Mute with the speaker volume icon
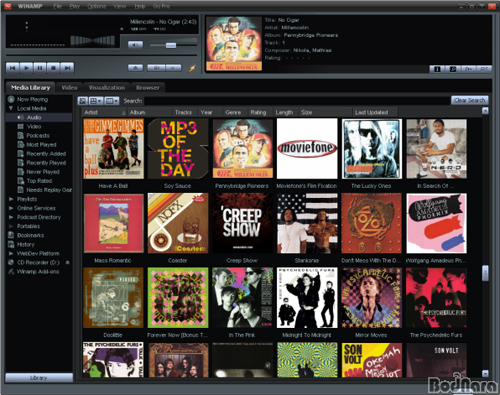The height and width of the screenshot is (395, 500). pyautogui.click(x=135, y=45)
